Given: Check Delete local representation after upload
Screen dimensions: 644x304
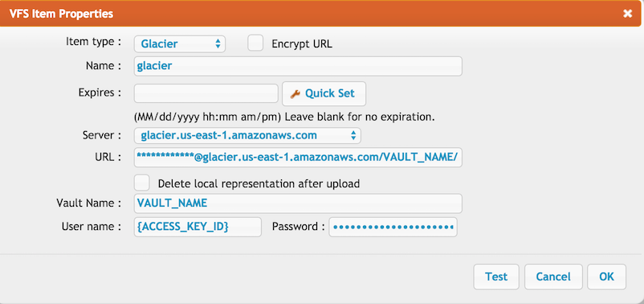Looking at the screenshot, I should [x=142, y=183].
